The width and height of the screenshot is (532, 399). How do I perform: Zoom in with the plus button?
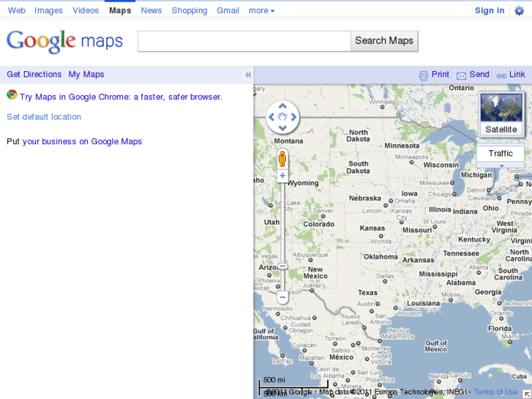click(x=282, y=176)
